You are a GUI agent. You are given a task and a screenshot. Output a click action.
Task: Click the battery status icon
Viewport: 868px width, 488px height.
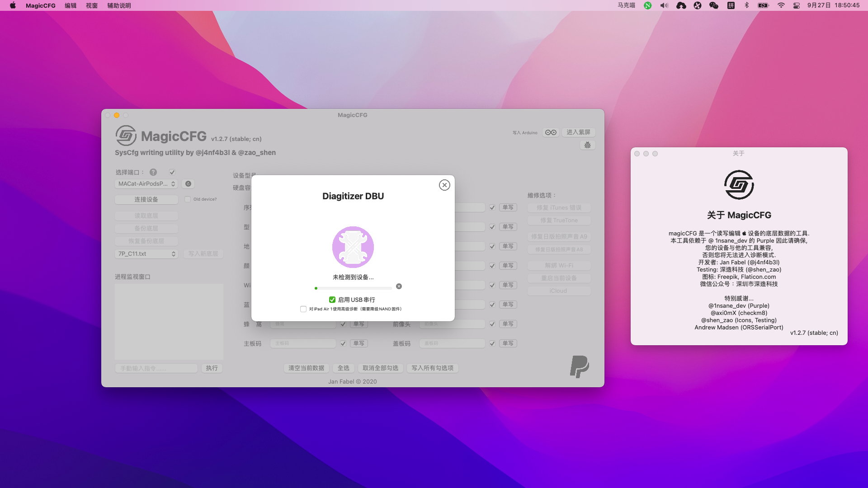pyautogui.click(x=764, y=5)
